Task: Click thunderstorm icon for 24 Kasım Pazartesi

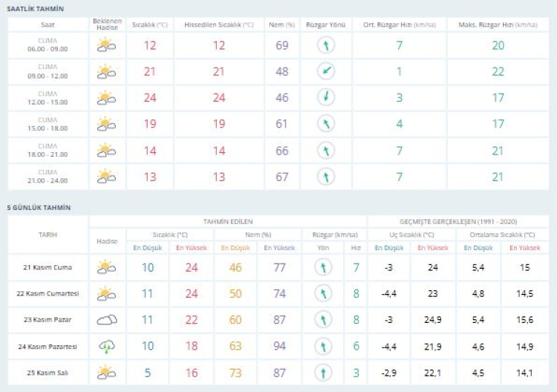Action: click(x=107, y=346)
